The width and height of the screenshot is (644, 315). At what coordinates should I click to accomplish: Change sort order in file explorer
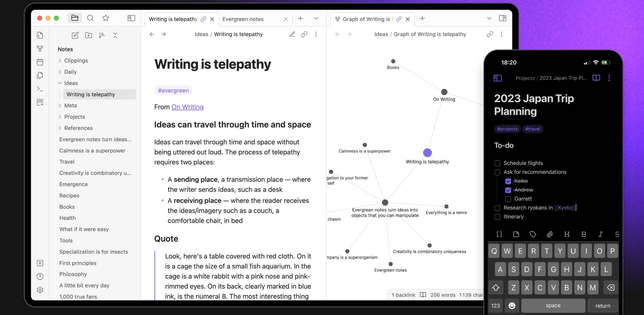102,35
